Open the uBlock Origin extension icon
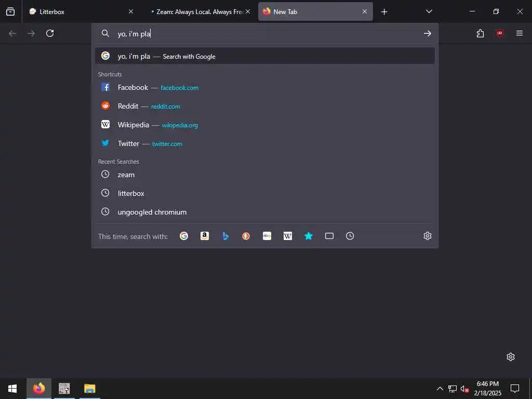532x399 pixels. pyautogui.click(x=499, y=33)
